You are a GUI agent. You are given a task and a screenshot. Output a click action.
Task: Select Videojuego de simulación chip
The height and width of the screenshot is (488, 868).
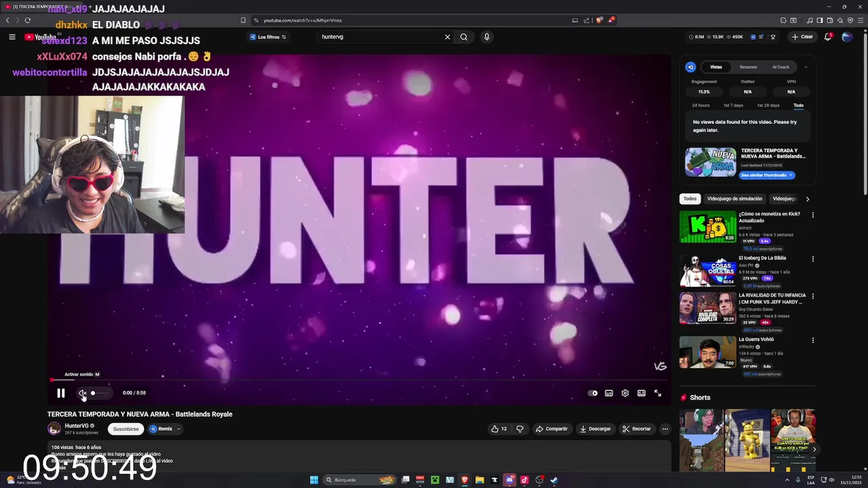pos(734,199)
